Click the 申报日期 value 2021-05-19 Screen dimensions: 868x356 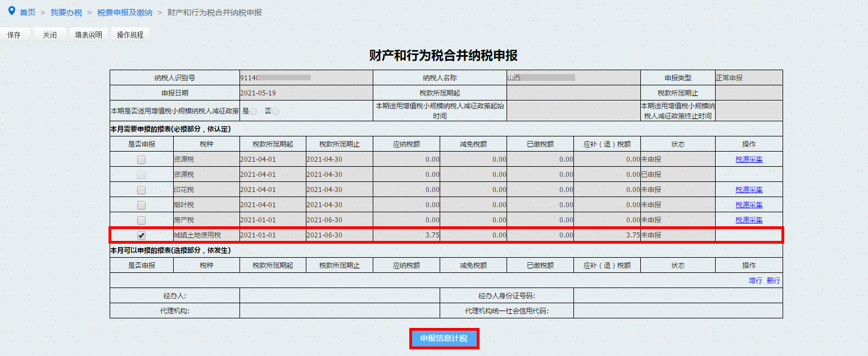pyautogui.click(x=258, y=93)
